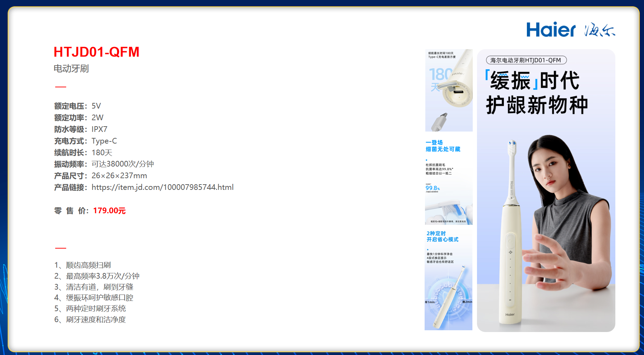644x355 pixels.
Task: Click the Haier Chinese calligraphy logo
Action: click(x=600, y=30)
